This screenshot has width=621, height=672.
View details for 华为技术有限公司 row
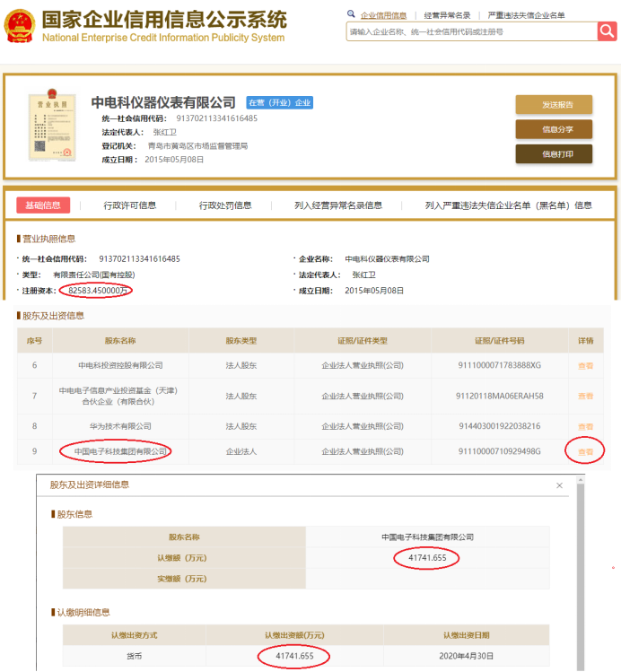pyautogui.click(x=585, y=427)
